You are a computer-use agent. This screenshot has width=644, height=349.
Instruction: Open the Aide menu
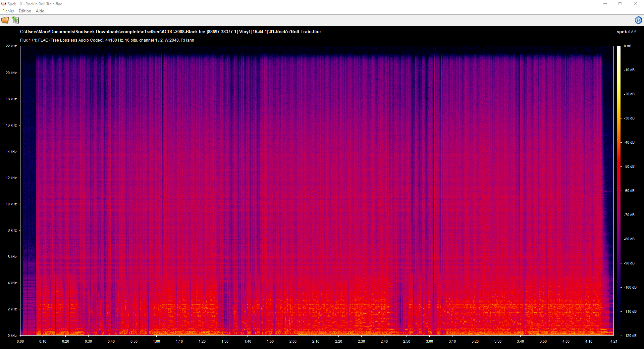[40, 11]
